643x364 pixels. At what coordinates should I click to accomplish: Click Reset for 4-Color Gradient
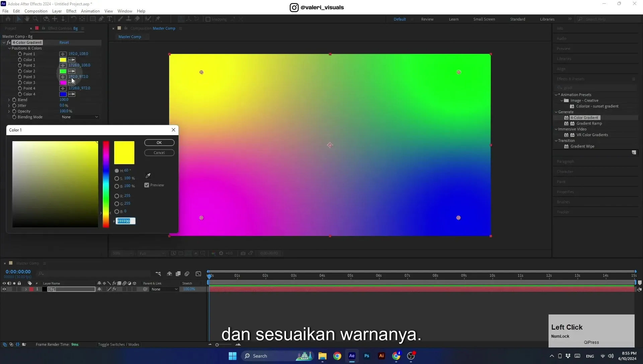(x=64, y=42)
